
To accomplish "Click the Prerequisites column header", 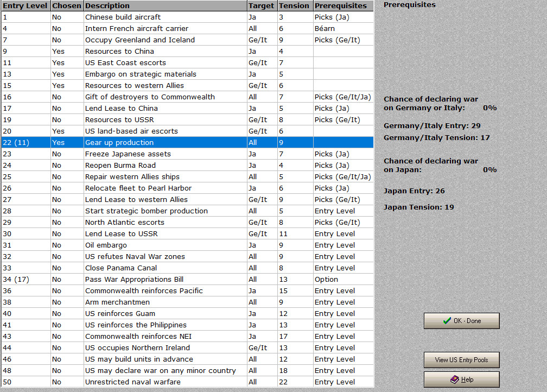I will click(x=344, y=5).
